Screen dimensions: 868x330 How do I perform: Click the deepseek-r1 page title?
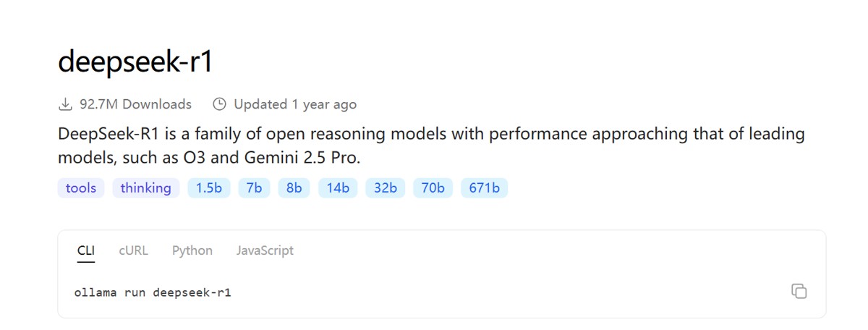[135, 62]
